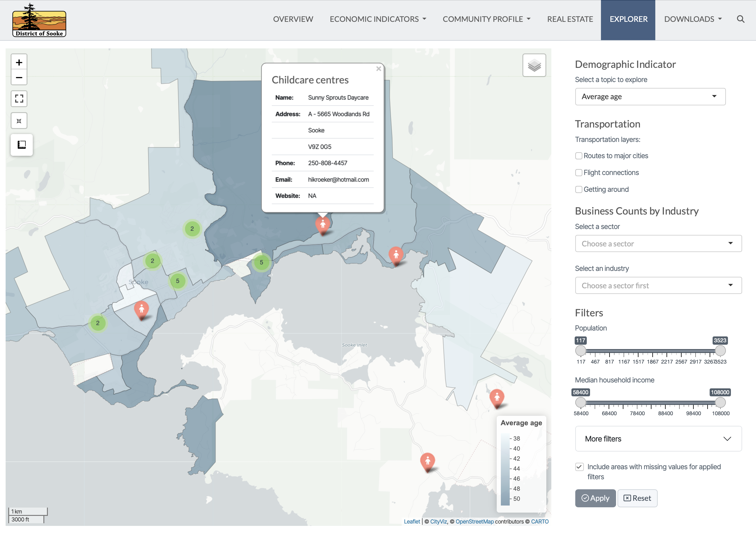The width and height of the screenshot is (756, 543).
Task: Zoom in on the map
Action: click(x=19, y=63)
